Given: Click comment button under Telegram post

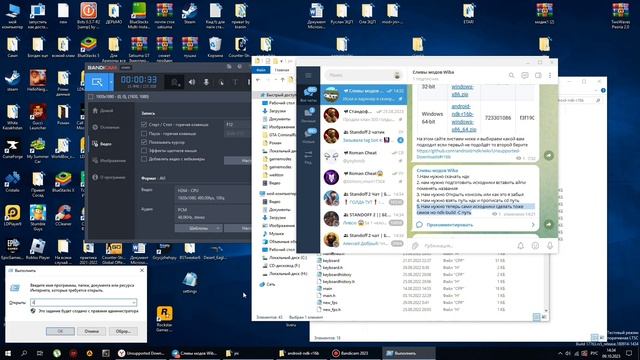Looking at the screenshot, I should pyautogui.click(x=476, y=225).
